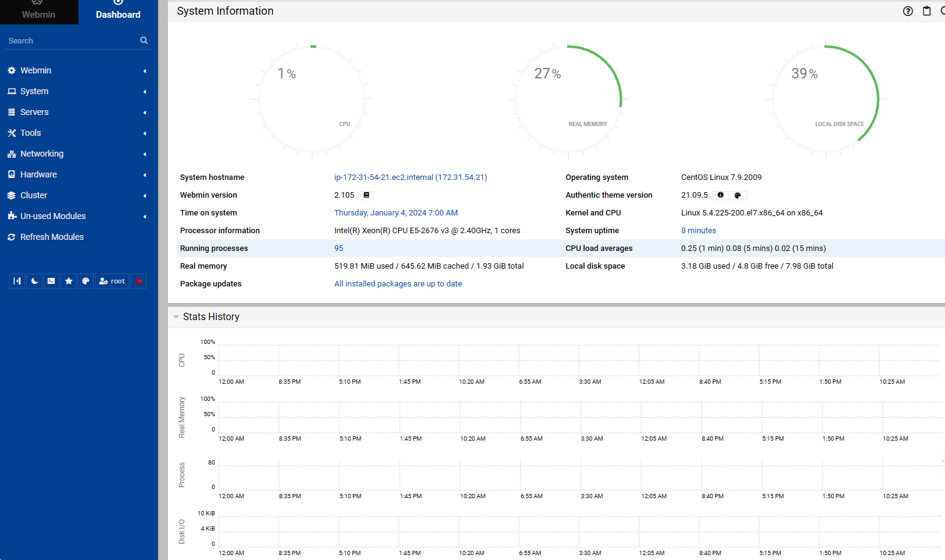Open theme configuration palette icon in sidebar
The image size is (945, 560).
pos(86,281)
